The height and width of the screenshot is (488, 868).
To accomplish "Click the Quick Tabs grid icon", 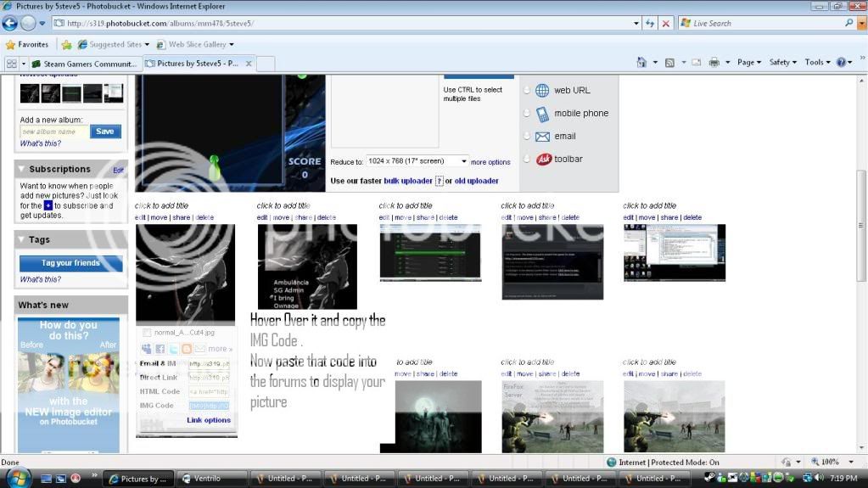I will click(x=12, y=64).
